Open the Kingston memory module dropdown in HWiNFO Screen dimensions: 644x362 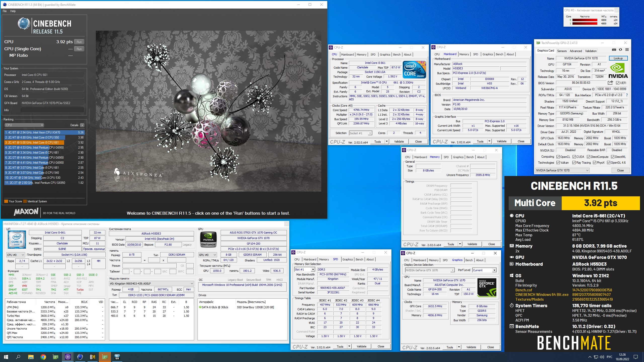[151, 284]
